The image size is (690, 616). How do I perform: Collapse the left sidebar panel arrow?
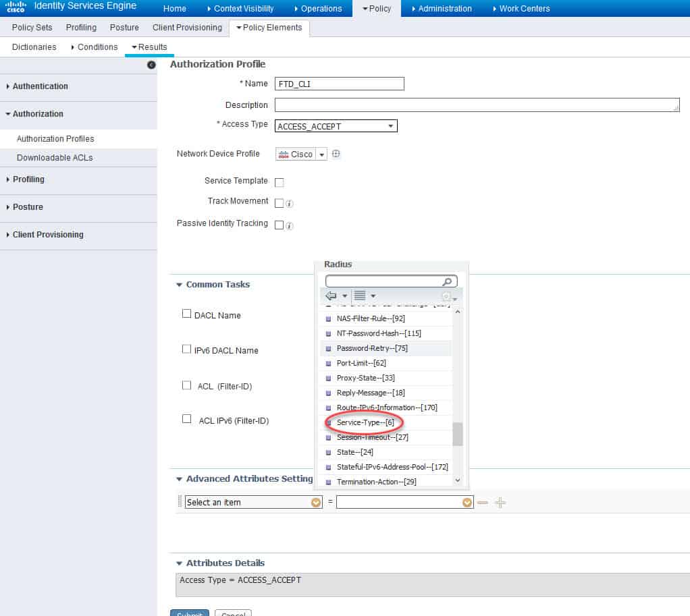tap(151, 65)
